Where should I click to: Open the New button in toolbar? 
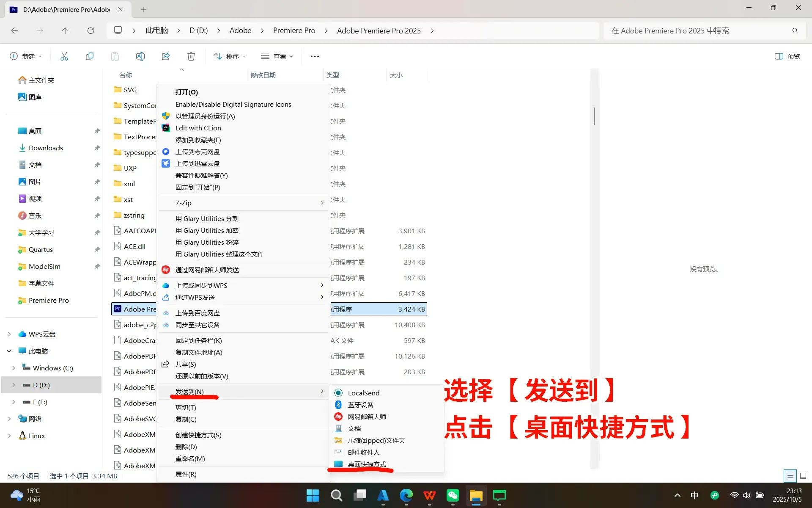(25, 56)
